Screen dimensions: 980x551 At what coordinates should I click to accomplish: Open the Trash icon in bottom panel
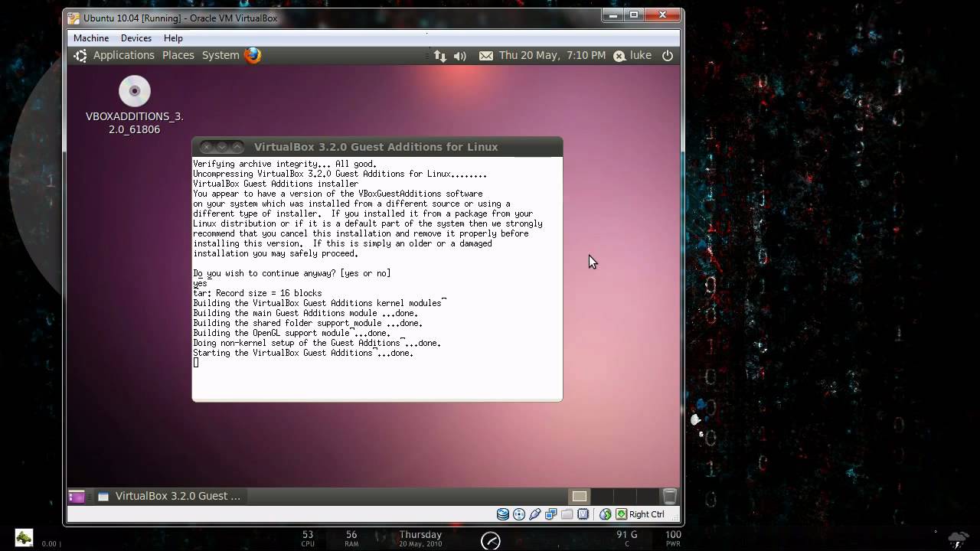669,496
